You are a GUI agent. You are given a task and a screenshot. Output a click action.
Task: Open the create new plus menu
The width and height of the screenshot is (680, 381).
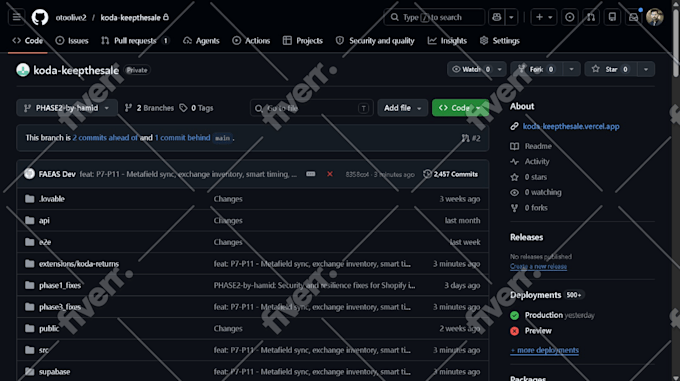coord(543,17)
